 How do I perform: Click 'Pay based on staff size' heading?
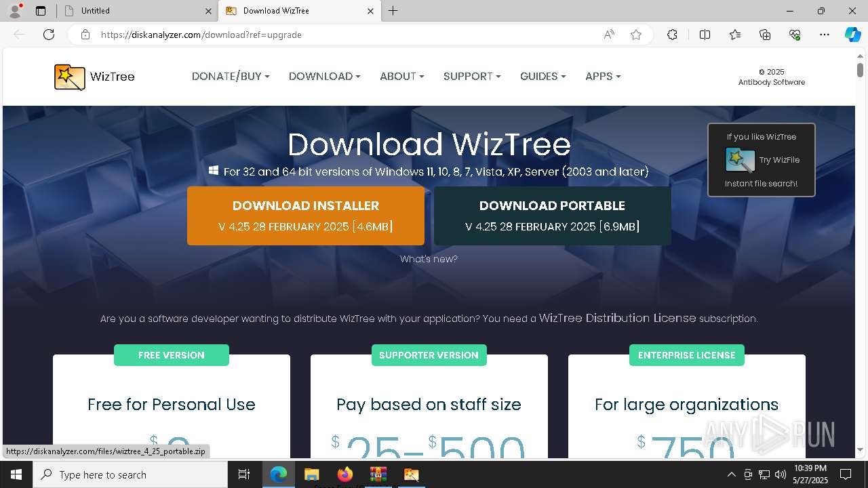click(x=429, y=405)
